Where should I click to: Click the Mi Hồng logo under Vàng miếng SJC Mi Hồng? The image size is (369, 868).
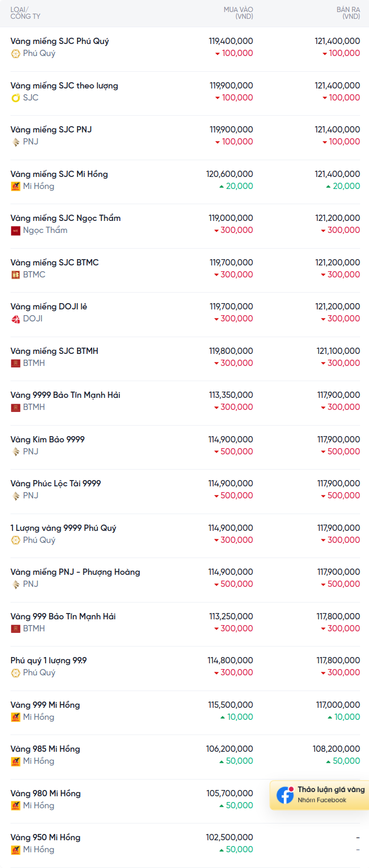click(x=16, y=186)
